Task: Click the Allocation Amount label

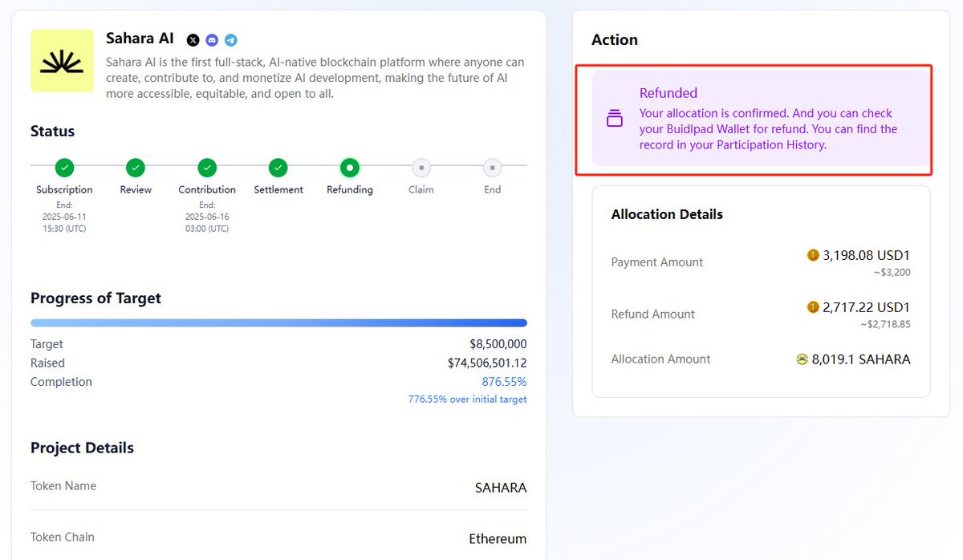Action: (660, 359)
